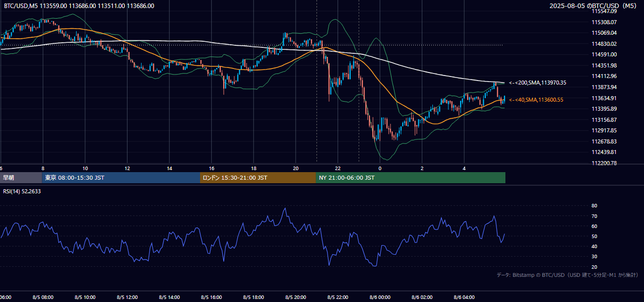Click price axis label 114112.96
The width and height of the screenshot is (644, 302).
[x=604, y=76]
